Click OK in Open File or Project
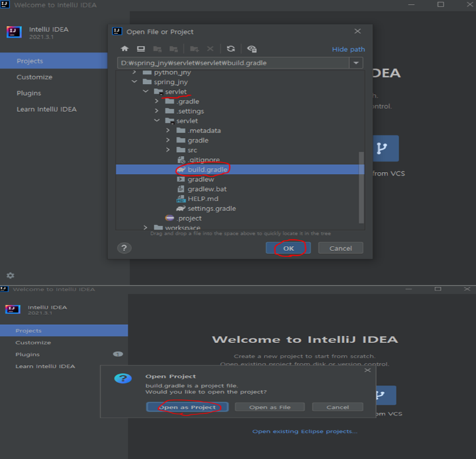The image size is (476, 459). 289,248
